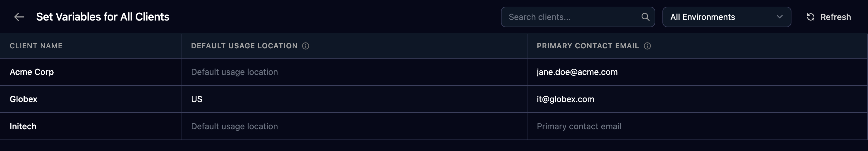This screenshot has height=151, width=868.
Task: Open the All Environments selector
Action: [x=726, y=17]
